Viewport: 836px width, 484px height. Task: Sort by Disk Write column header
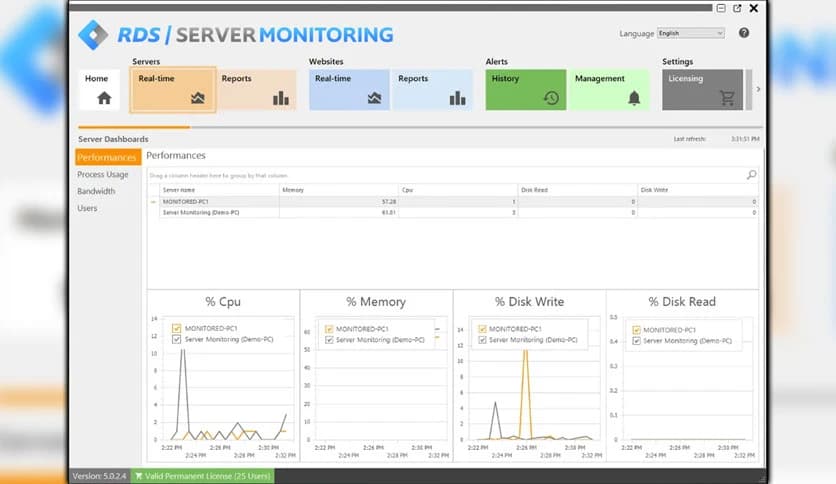pos(698,190)
